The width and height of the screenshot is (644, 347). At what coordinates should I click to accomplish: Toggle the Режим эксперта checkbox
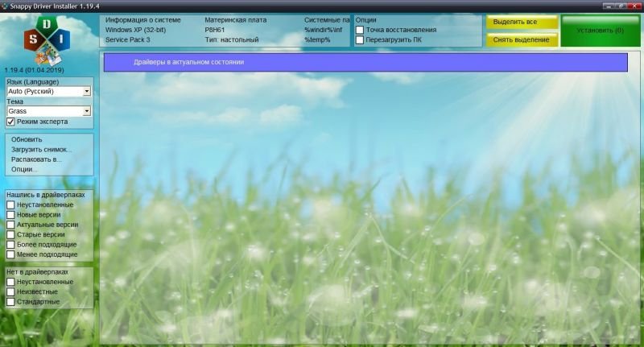(11, 122)
